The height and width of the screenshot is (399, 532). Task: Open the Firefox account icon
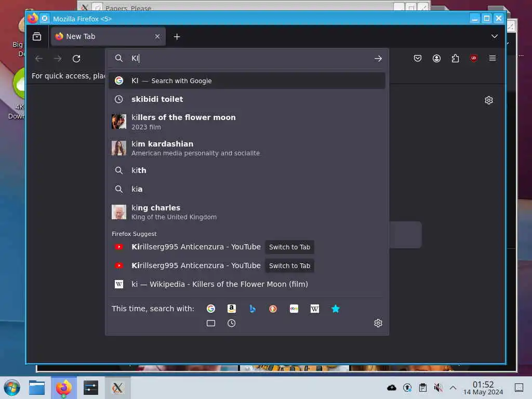pos(436,58)
